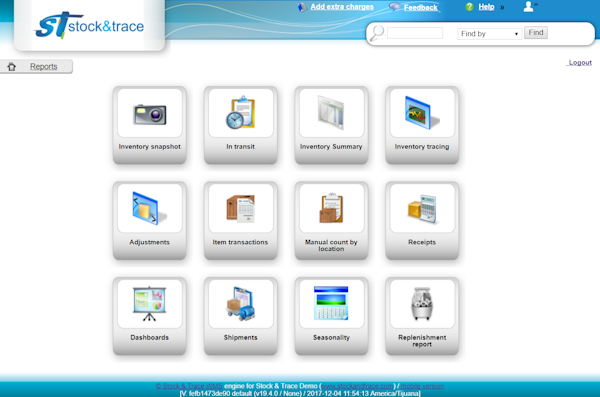Screen dimensions: 600x397
Task: Expand the Find by dropdown
Action: pos(489,34)
